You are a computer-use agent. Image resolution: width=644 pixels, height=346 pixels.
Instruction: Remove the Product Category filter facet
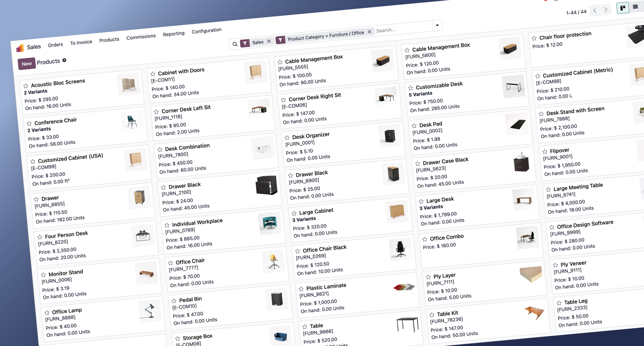[370, 32]
